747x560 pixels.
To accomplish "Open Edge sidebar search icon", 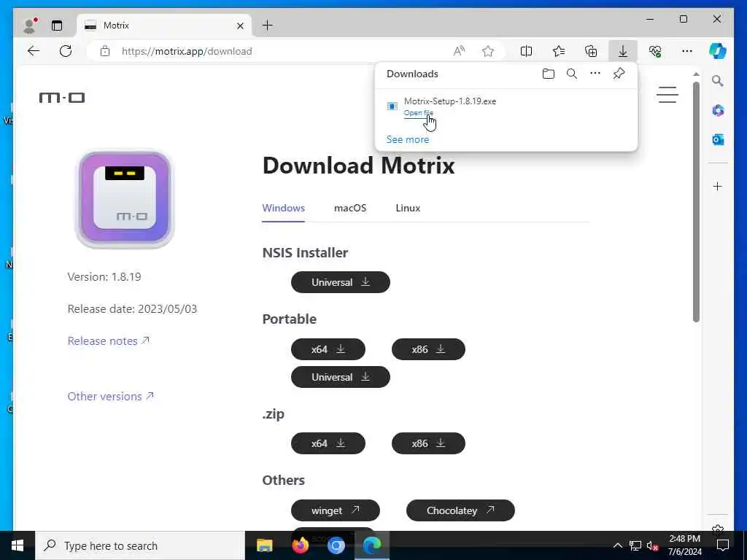I will (718, 81).
